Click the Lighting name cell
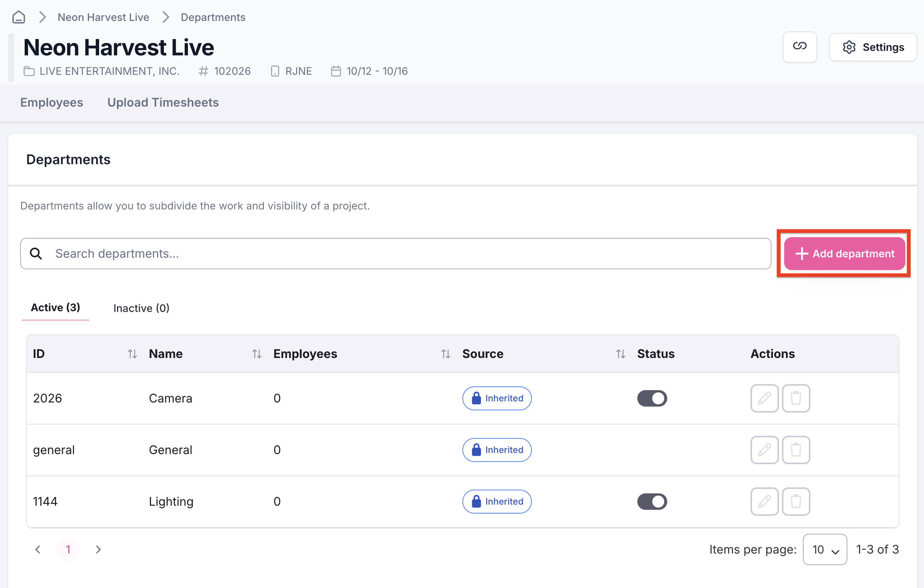Screen dimensions: 924x588 (x=171, y=502)
